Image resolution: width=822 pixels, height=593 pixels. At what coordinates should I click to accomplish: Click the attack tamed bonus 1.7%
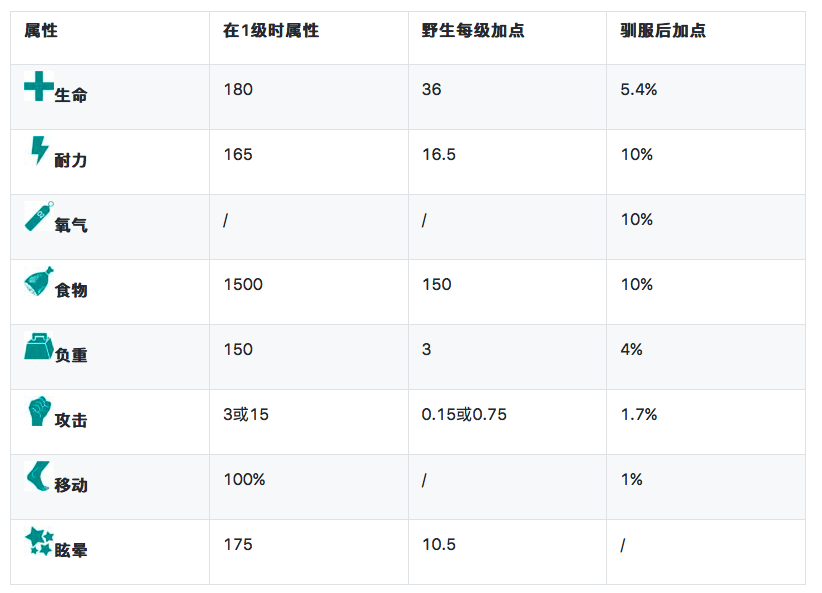639,414
